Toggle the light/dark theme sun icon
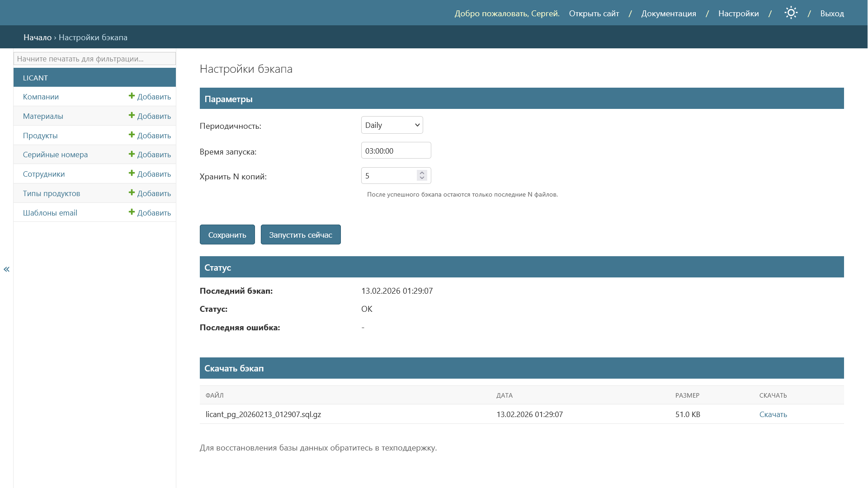The width and height of the screenshot is (868, 488). [791, 13]
